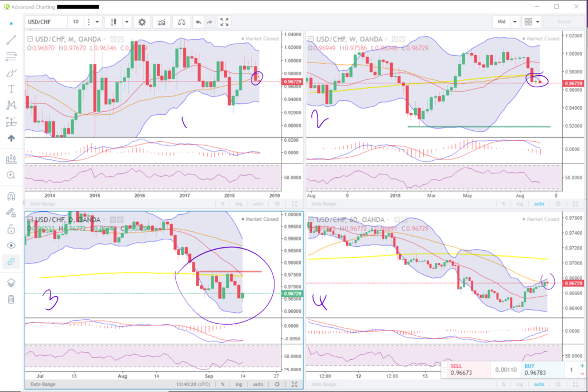The image size is (588, 392).
Task: Toggle percent scale on the monthly chart
Action: click(x=222, y=204)
